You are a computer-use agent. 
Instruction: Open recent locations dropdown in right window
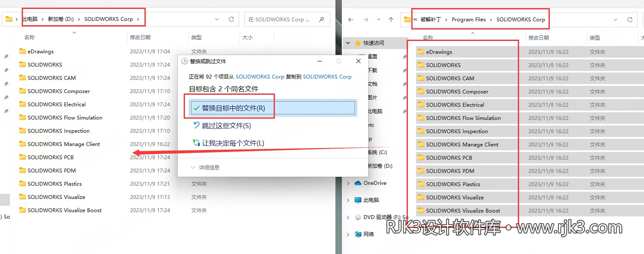378,20
